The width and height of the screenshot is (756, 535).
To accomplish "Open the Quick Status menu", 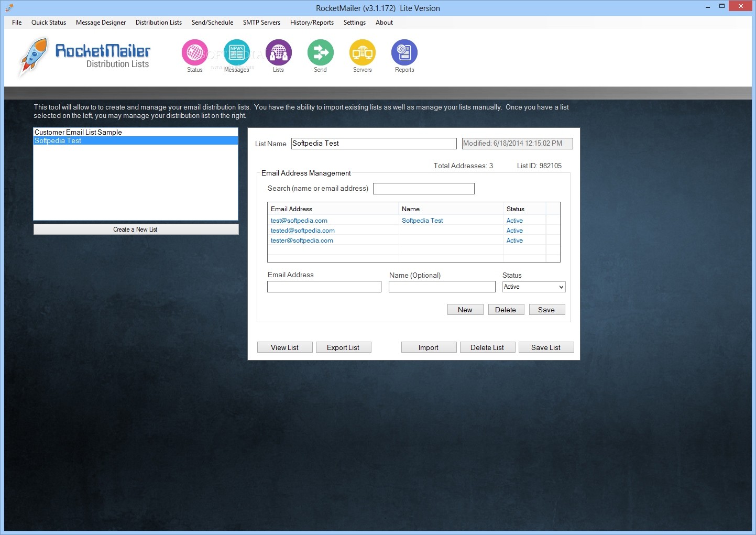I will [49, 23].
